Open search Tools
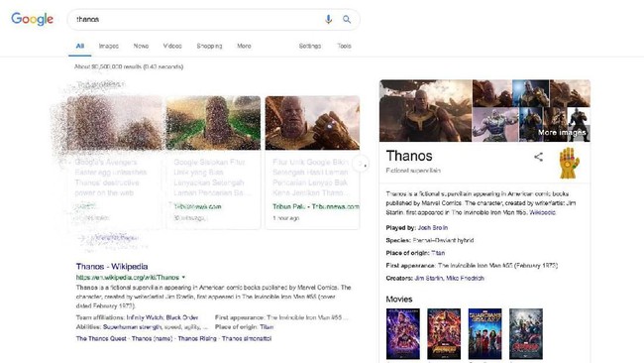This screenshot has height=363, width=644. (344, 46)
